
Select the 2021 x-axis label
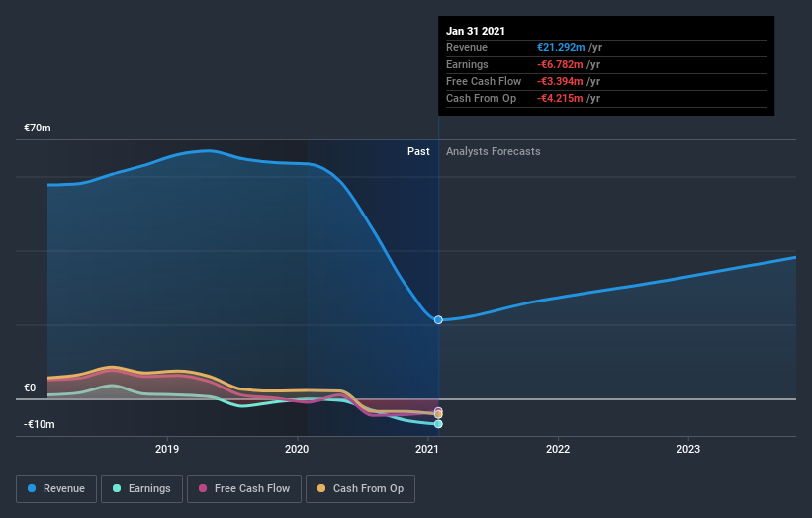pos(427,449)
